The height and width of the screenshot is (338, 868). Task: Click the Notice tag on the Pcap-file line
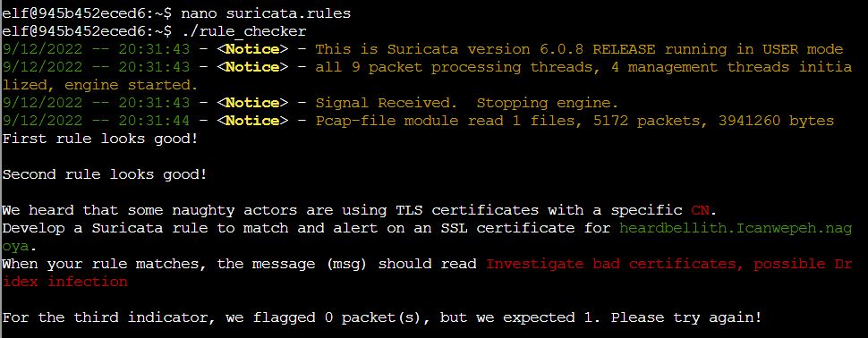(252, 121)
